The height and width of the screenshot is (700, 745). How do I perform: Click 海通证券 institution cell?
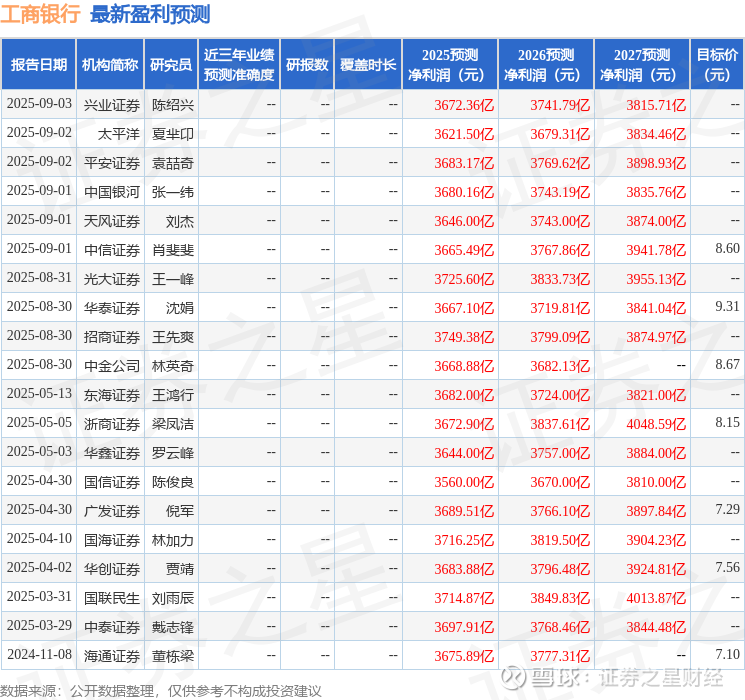pos(112,656)
